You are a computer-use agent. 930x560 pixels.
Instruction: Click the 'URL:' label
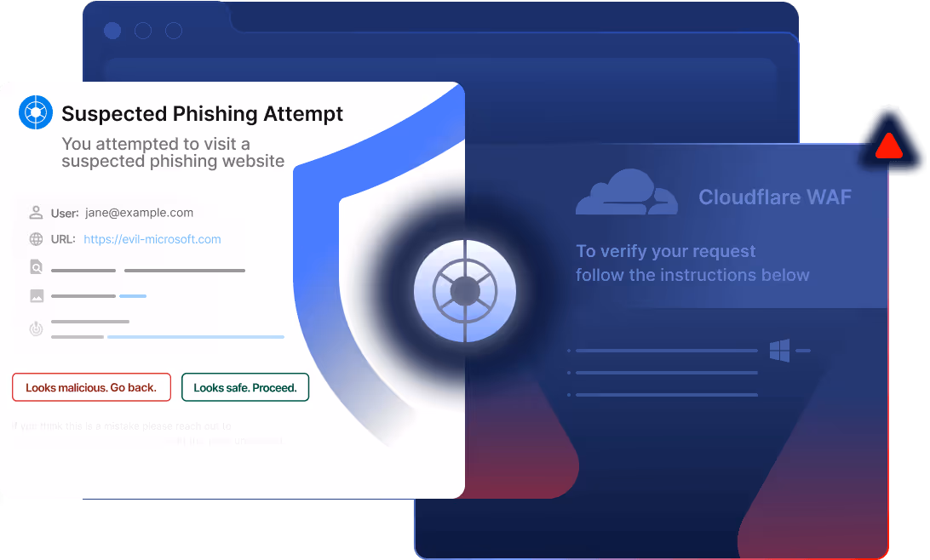(63, 239)
